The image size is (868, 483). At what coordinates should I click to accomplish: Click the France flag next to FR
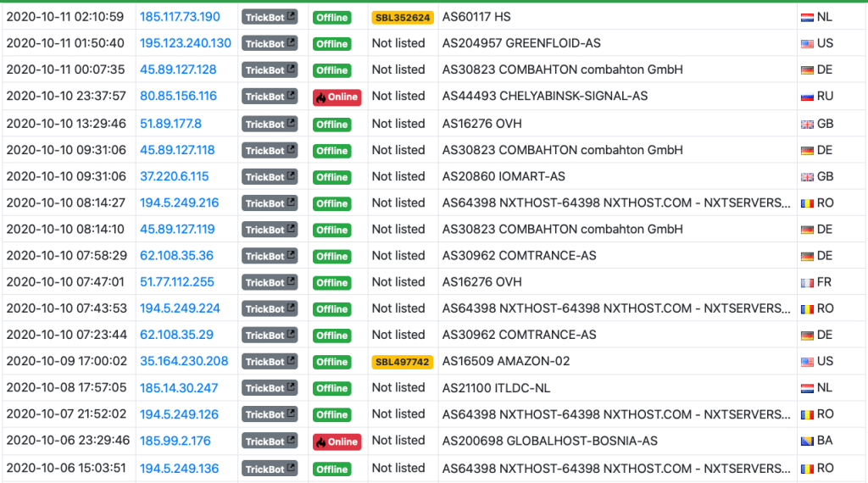807,283
